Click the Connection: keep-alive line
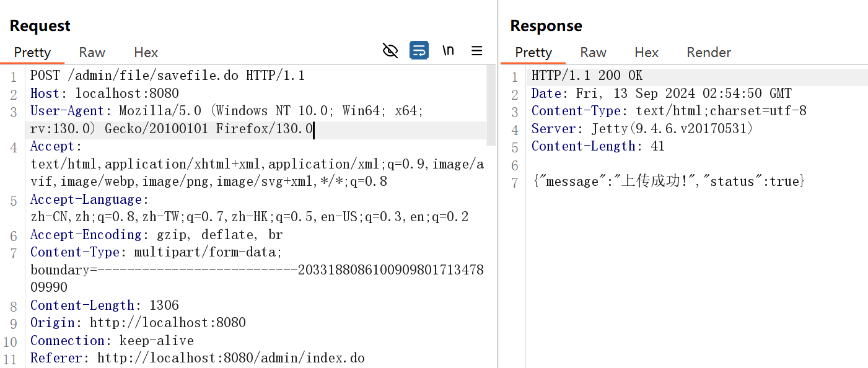 (112, 341)
